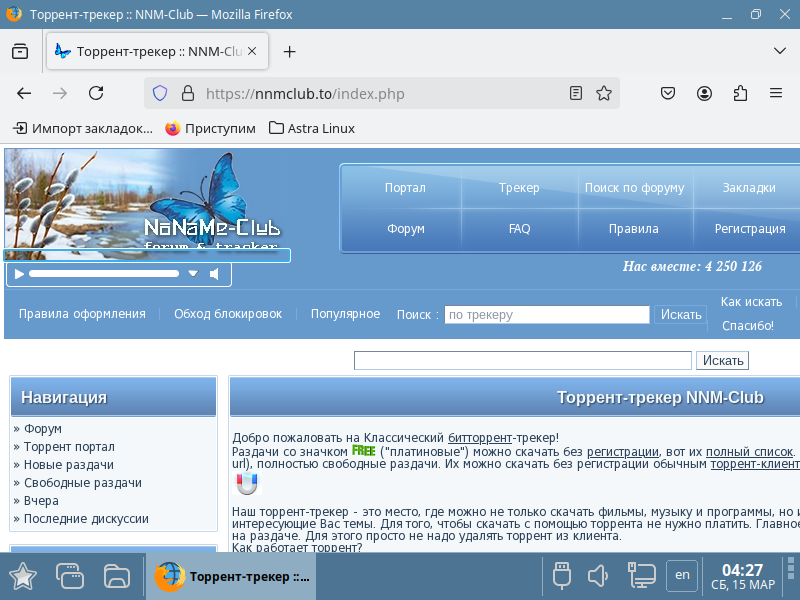
Task: Click the forward navigation arrow
Action: (60, 93)
